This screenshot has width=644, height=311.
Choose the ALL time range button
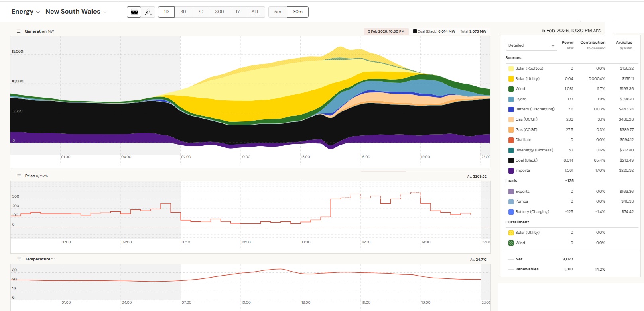pyautogui.click(x=255, y=12)
